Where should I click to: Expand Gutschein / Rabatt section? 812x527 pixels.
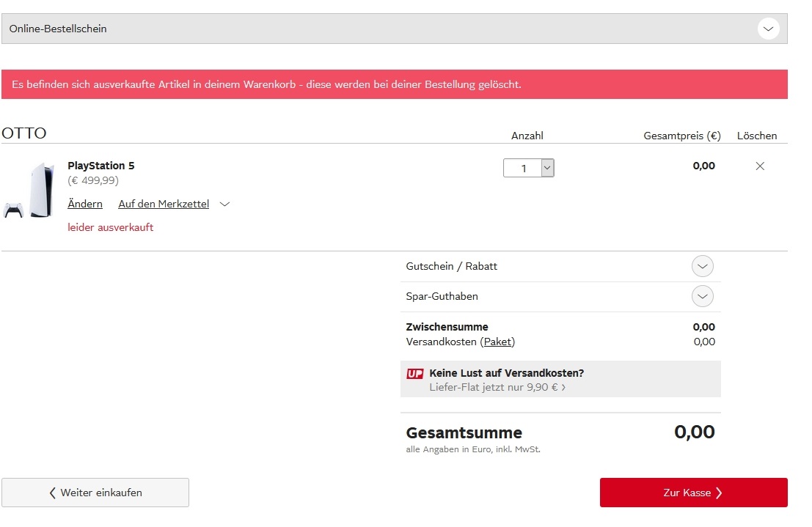pyautogui.click(x=702, y=266)
